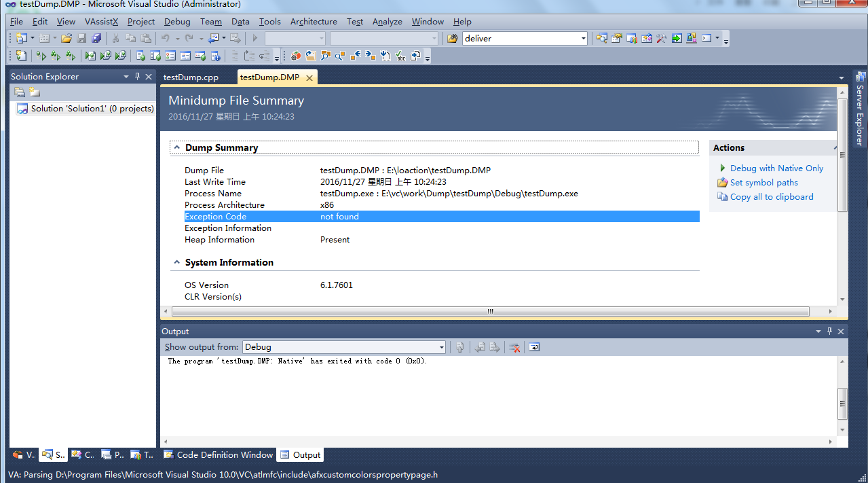Switch to Class View bottom tab C..
This screenshot has width=868, height=483.
click(83, 455)
